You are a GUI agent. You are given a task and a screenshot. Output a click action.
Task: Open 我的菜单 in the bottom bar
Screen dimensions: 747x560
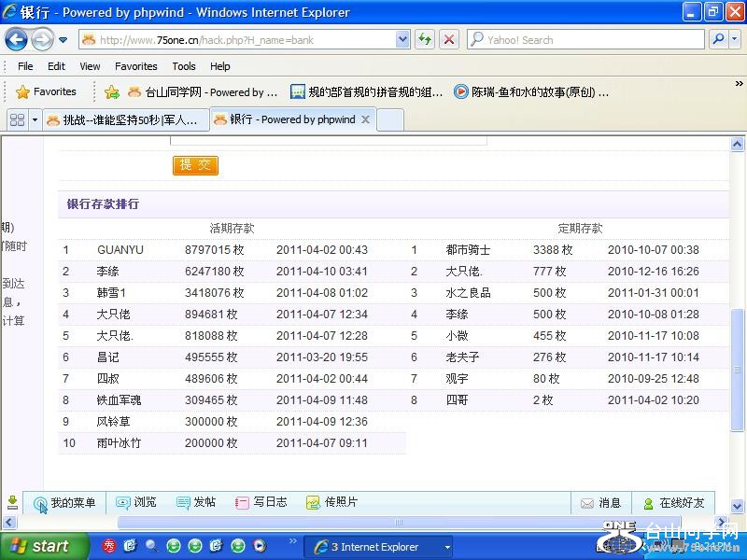pos(64,503)
